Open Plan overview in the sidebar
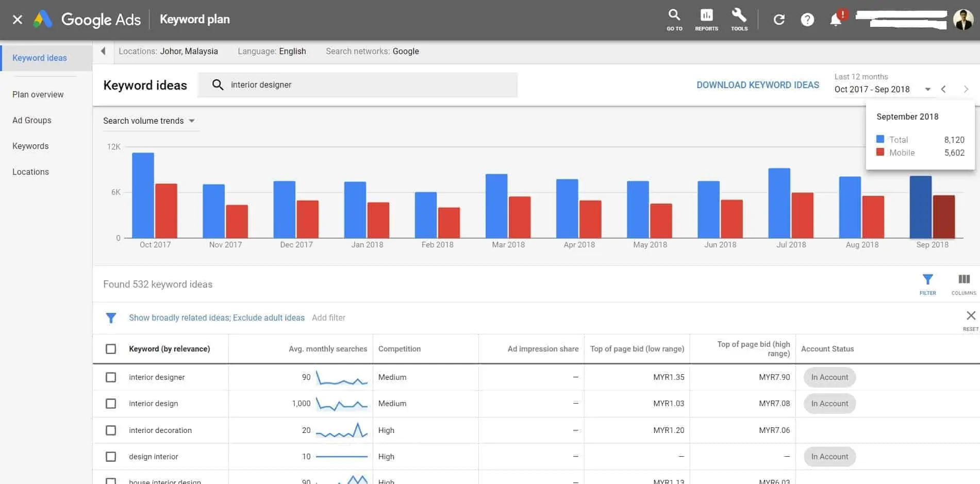980x484 pixels. (x=38, y=94)
